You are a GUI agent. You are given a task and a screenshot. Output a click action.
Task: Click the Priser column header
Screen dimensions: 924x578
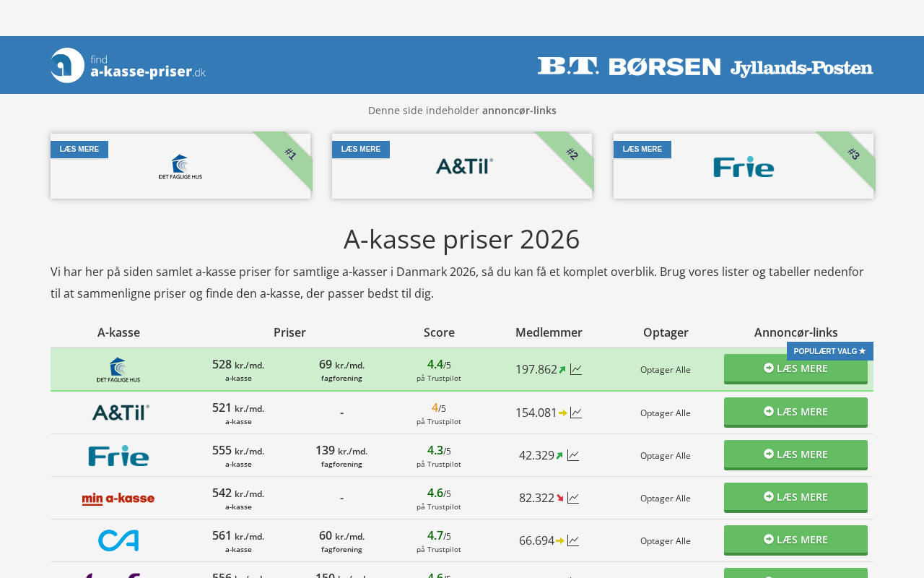tap(289, 332)
